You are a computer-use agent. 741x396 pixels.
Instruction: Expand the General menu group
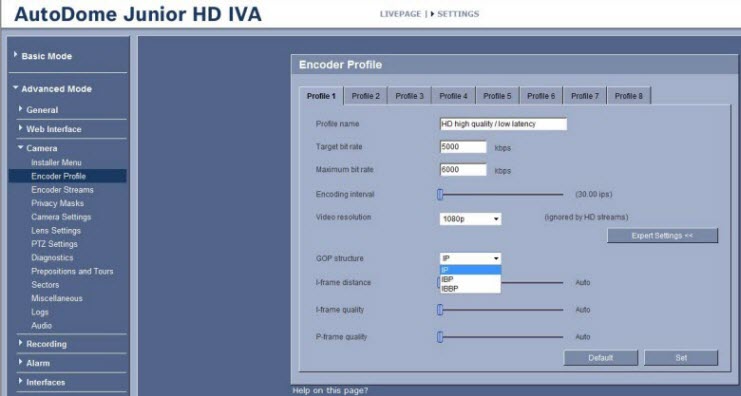[x=42, y=110]
